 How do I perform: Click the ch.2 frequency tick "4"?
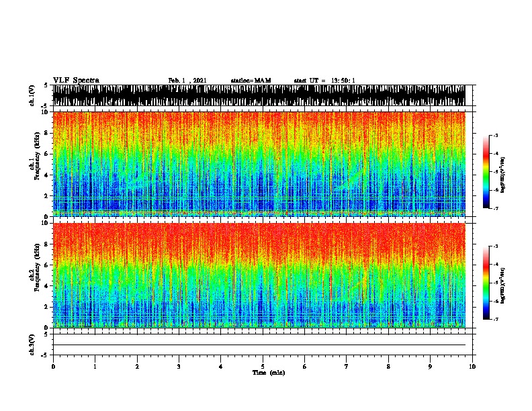click(x=46, y=286)
